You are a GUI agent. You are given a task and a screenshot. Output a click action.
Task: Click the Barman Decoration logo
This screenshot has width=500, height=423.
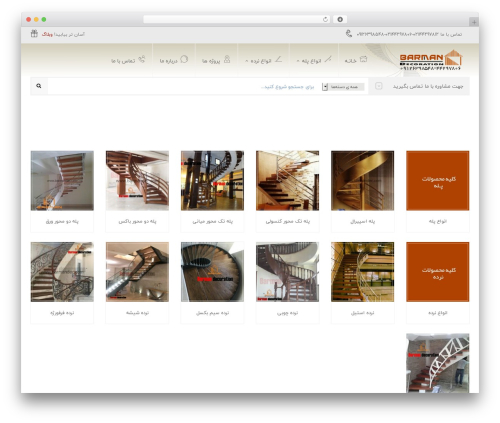(430, 60)
